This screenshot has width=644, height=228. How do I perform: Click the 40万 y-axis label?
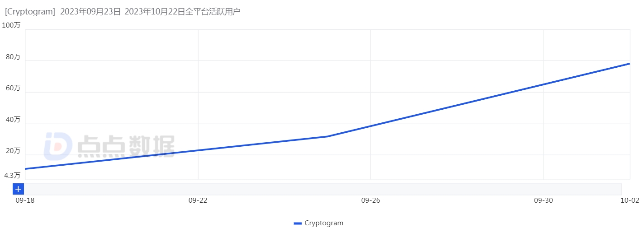point(13,120)
